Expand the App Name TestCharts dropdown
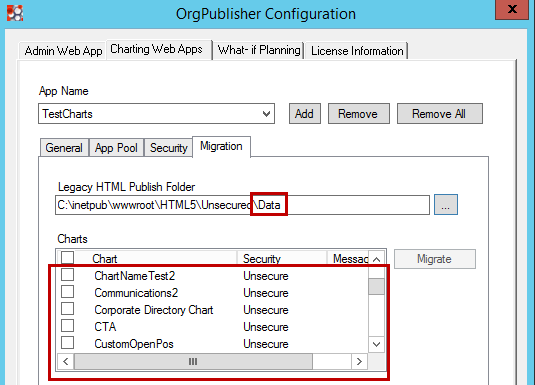The height and width of the screenshot is (385, 535). coord(266,114)
